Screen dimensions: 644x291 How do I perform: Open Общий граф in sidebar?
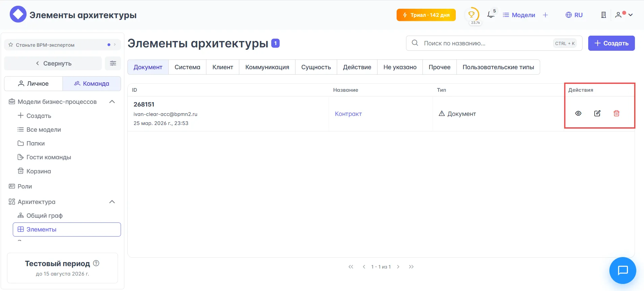(44, 216)
